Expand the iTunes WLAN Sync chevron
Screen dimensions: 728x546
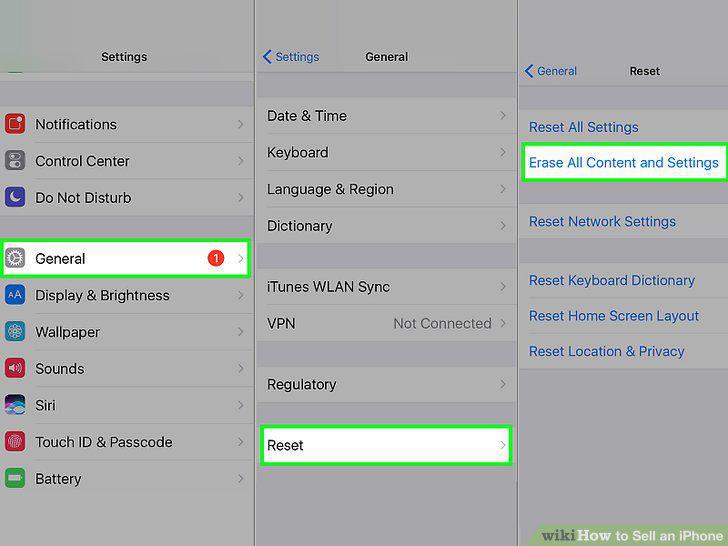point(503,286)
